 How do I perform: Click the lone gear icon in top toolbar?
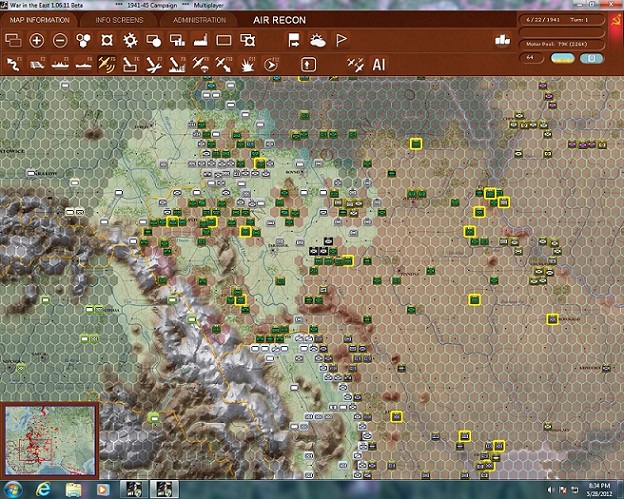click(130, 40)
